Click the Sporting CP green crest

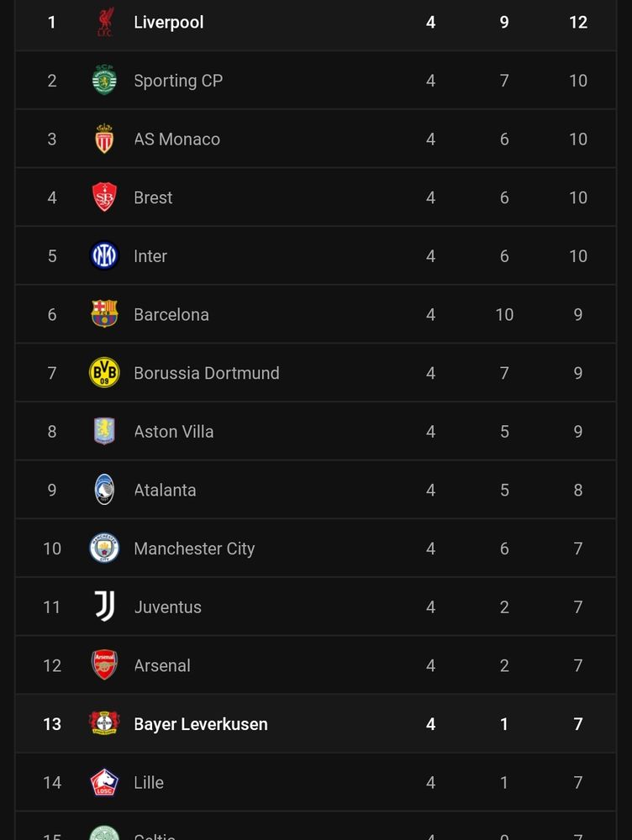(104, 81)
